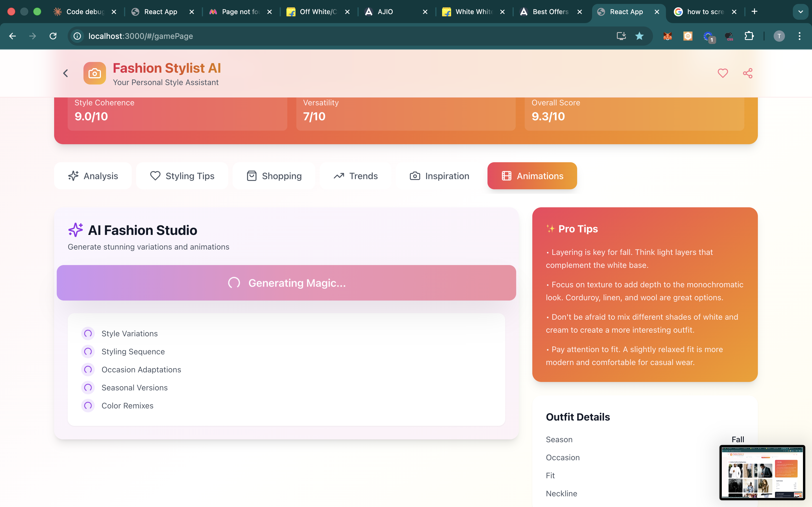812x507 pixels.
Task: Click the Seasonal Versions spinner indicator
Action: [88, 388]
